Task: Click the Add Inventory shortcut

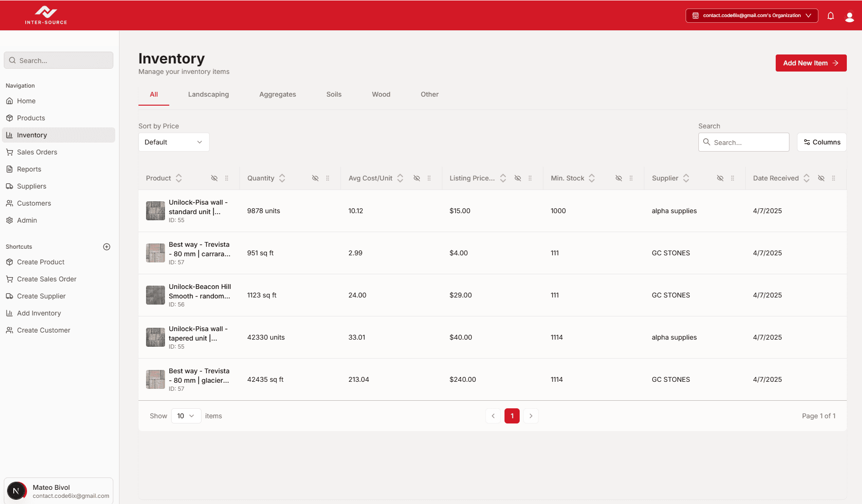Action: click(x=38, y=313)
